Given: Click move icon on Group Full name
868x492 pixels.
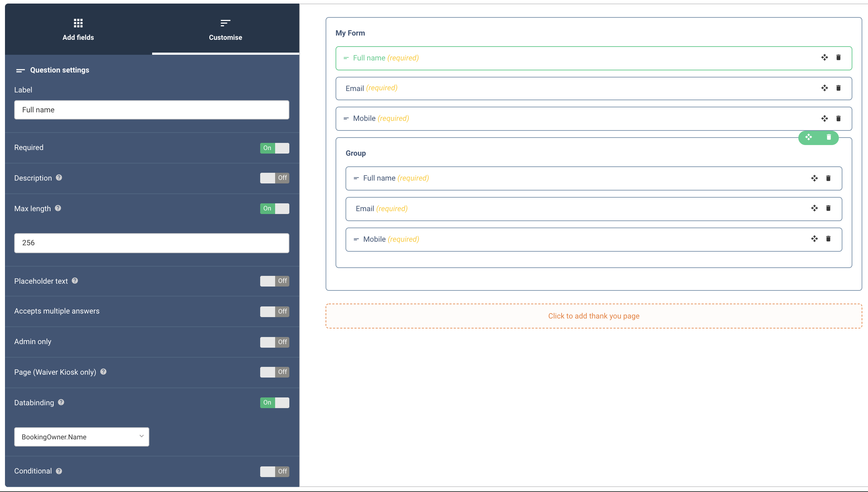Looking at the screenshot, I should tap(814, 178).
